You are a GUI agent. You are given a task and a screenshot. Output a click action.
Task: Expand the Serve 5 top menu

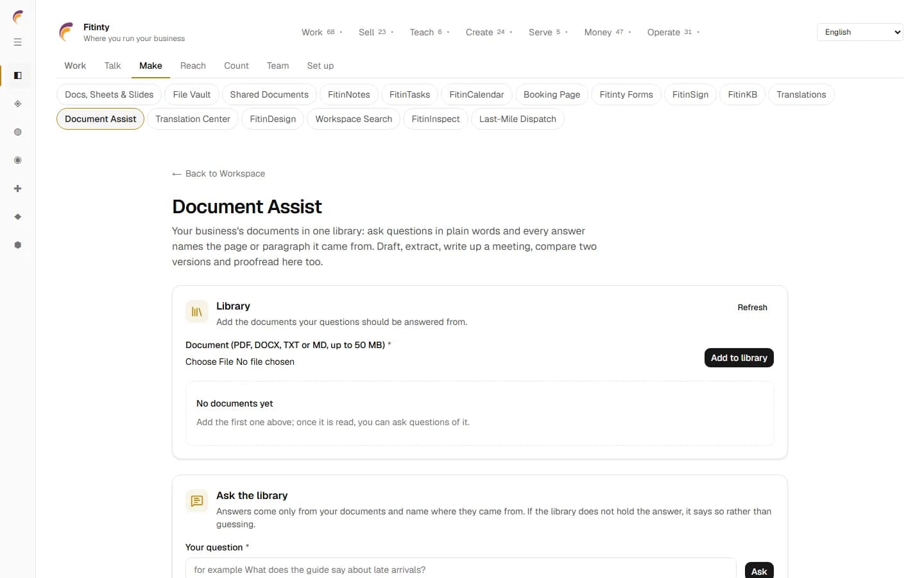click(548, 32)
